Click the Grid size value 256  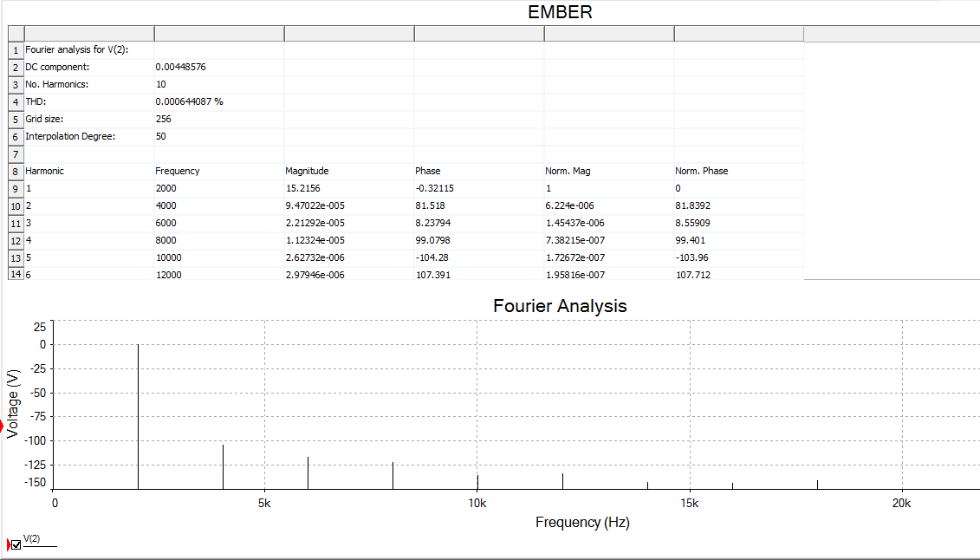pos(219,119)
